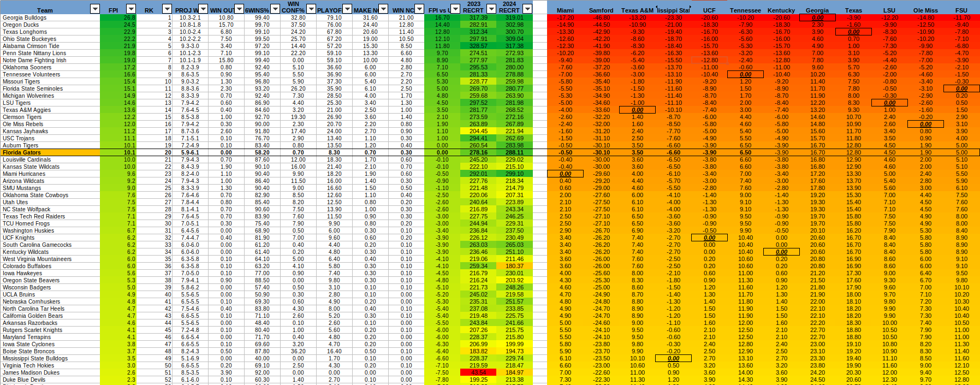Select Colorado Buffaloes 2024 recruiting 180.37
The height and width of the screenshot is (385, 980).
[x=514, y=266]
